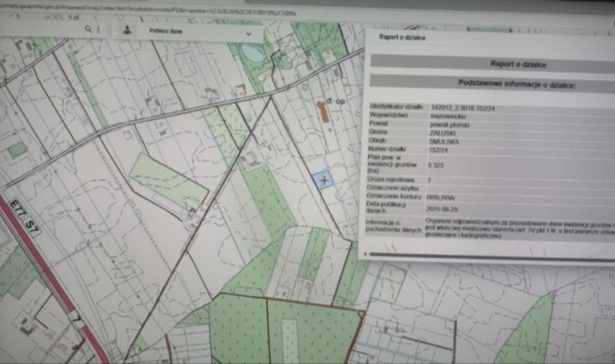This screenshot has width=615, height=364.
Task: Click the Grupa rejestrowa value '7'
Action: point(429,180)
